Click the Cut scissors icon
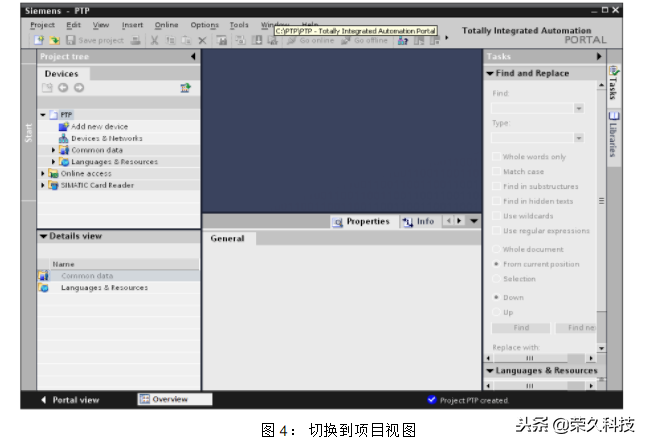Screen dimensions: 647x445 click(x=154, y=40)
